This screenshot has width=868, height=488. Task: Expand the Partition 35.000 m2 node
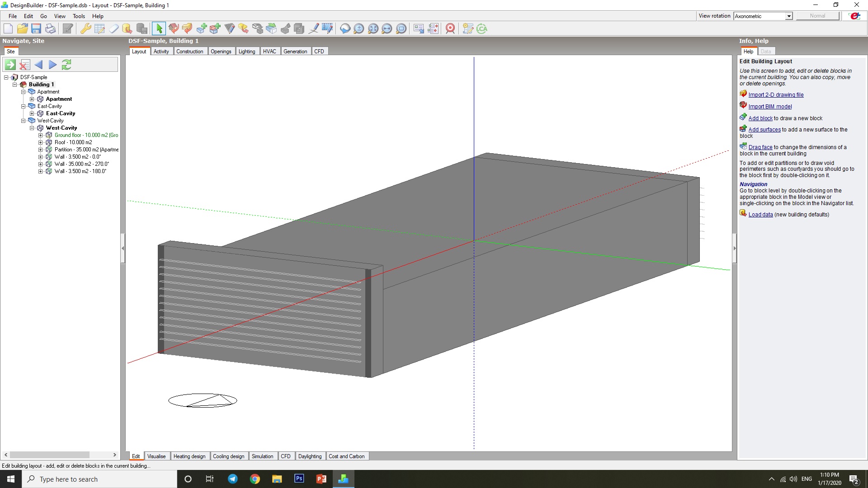pyautogui.click(x=41, y=150)
